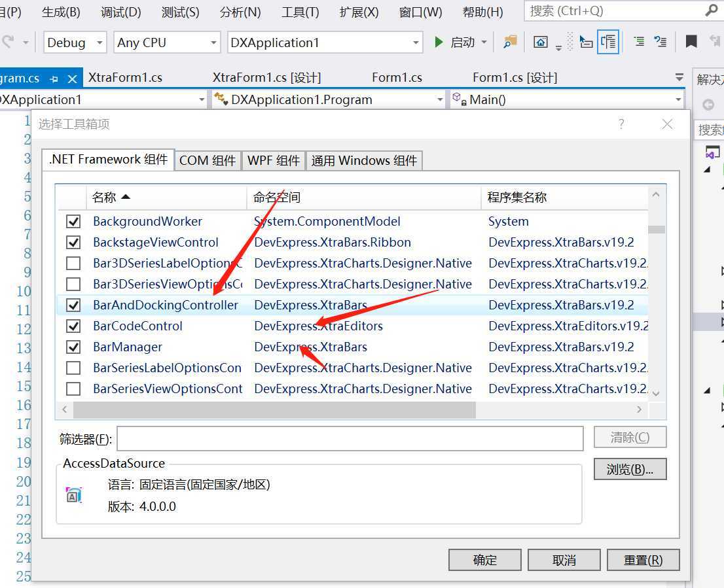724x588 pixels.
Task: Check the Bar3DSeriesViewOptions checkbox
Action: 73,284
